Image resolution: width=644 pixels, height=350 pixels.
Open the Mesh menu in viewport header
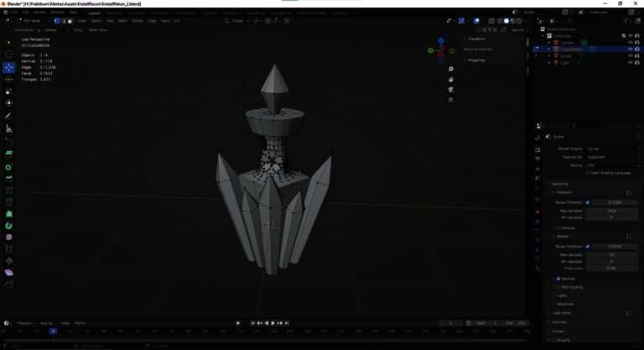122,21
